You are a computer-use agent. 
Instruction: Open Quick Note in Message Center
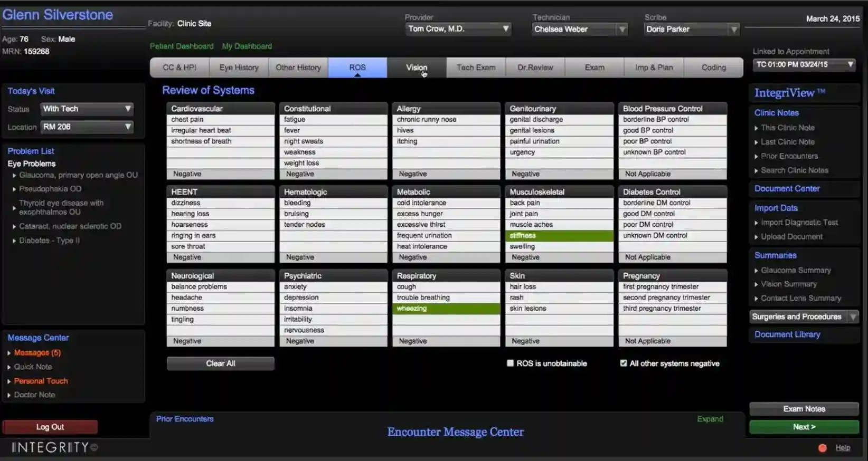[33, 367]
